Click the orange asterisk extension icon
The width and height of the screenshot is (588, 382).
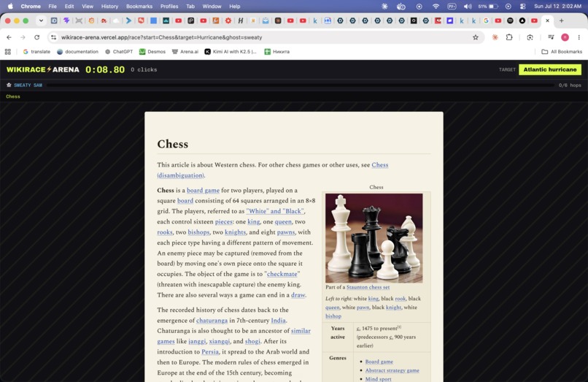pyautogui.click(x=495, y=37)
